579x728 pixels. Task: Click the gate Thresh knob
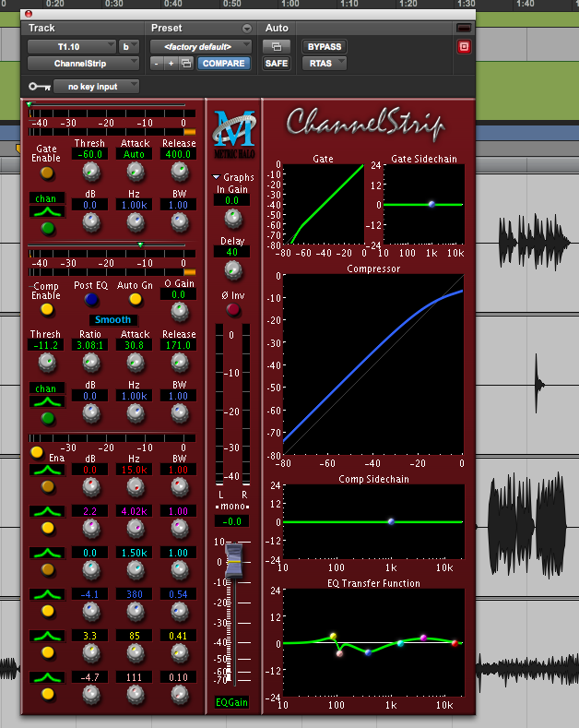(91, 173)
